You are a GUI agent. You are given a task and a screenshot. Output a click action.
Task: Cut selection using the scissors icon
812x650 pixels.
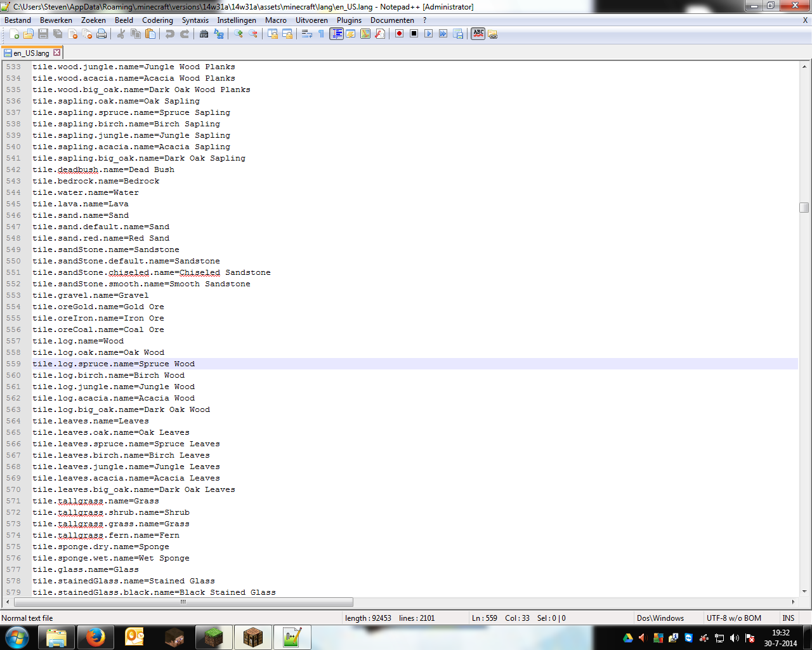pos(121,34)
